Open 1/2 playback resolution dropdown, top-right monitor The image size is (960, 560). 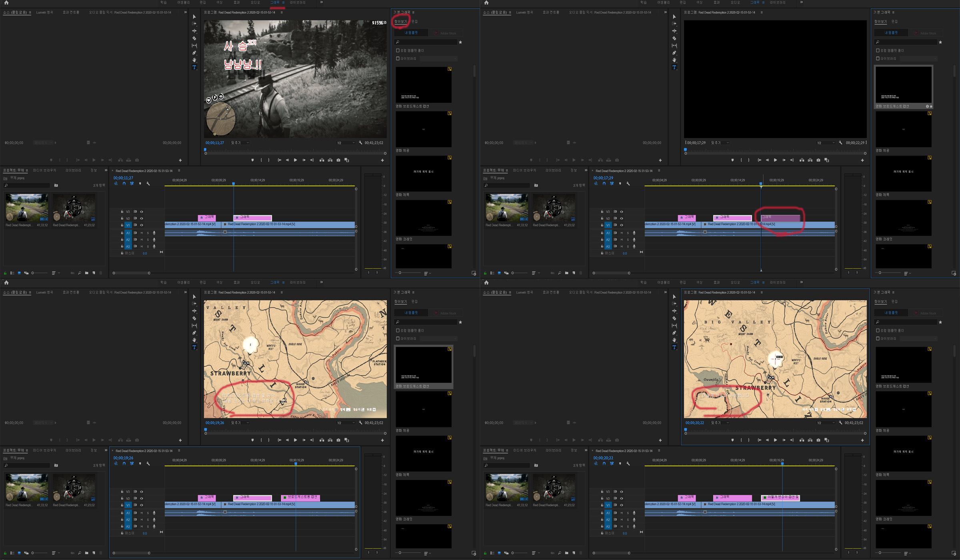(826, 143)
